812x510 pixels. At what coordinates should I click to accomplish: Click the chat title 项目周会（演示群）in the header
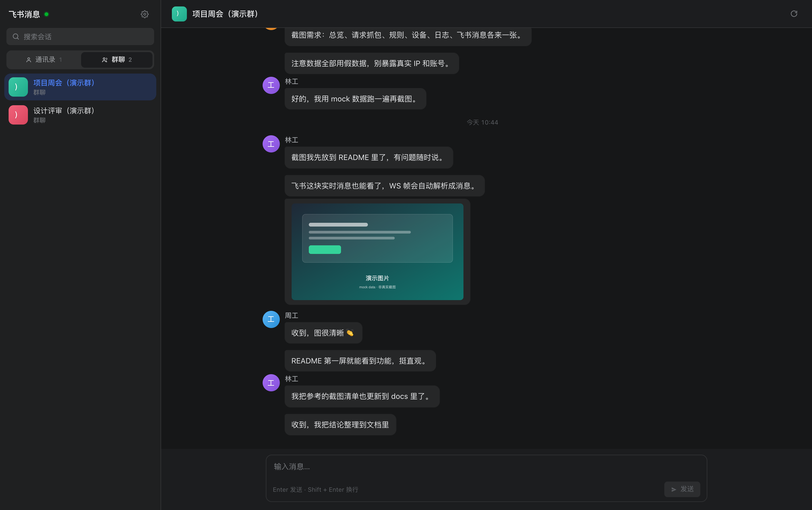(225, 14)
